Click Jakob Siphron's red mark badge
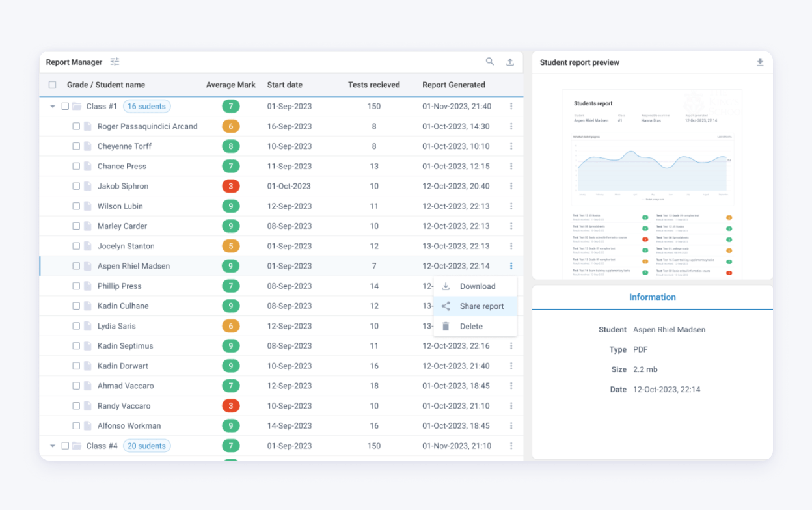The width and height of the screenshot is (812, 510). click(x=231, y=186)
